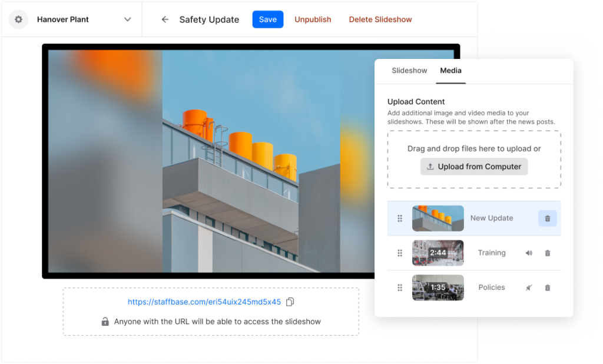The height and width of the screenshot is (364, 603).
Task: Click the back arrow beside Safety Update
Action: (165, 19)
